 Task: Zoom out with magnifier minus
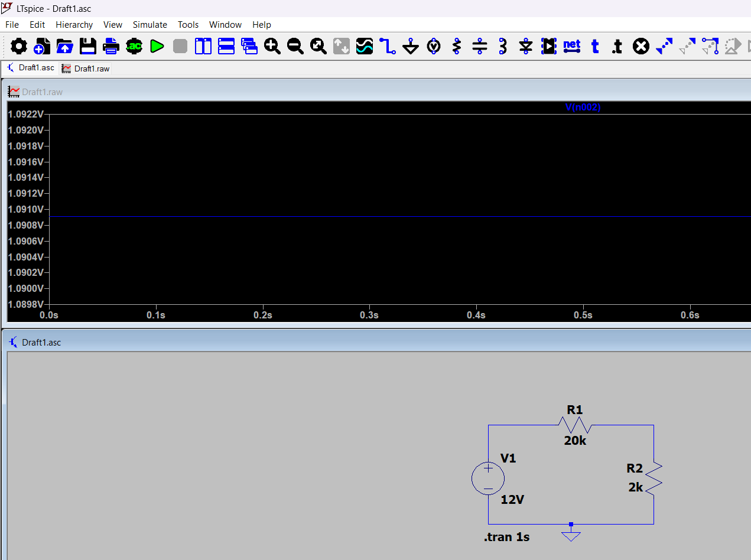(295, 46)
